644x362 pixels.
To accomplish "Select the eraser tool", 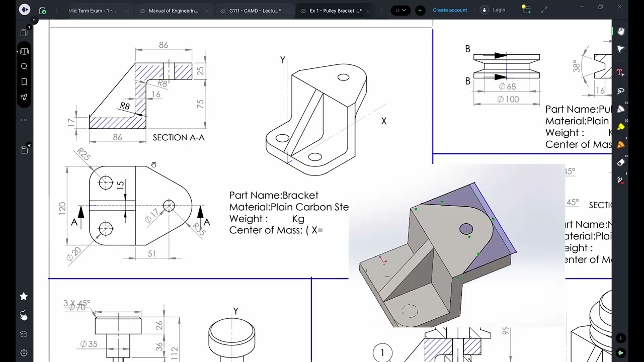I will click(x=621, y=162).
